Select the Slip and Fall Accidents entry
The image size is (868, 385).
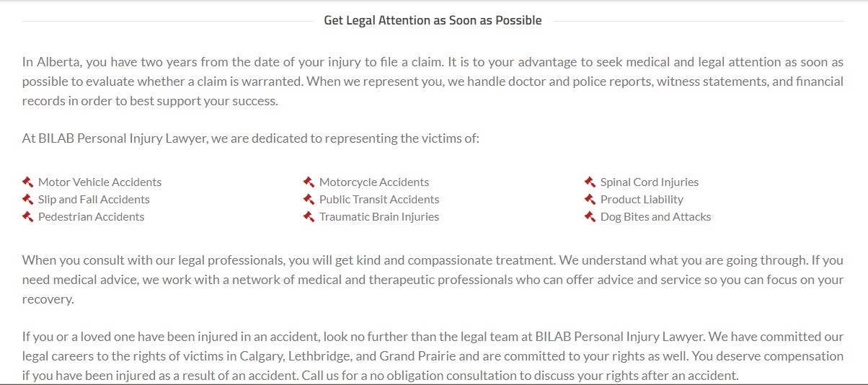94,200
